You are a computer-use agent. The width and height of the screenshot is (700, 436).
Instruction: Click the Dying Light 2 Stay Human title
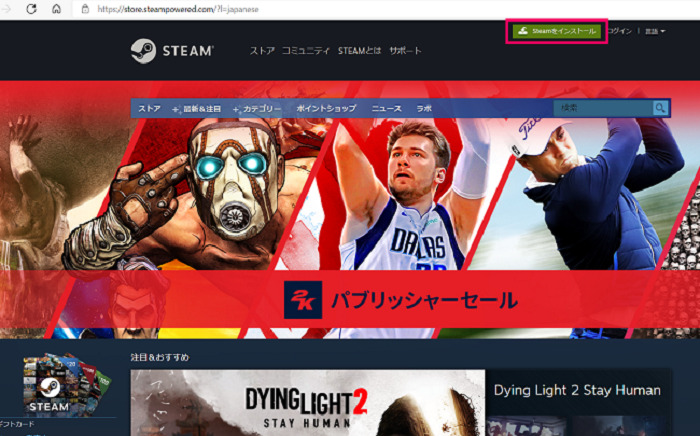coord(577,390)
